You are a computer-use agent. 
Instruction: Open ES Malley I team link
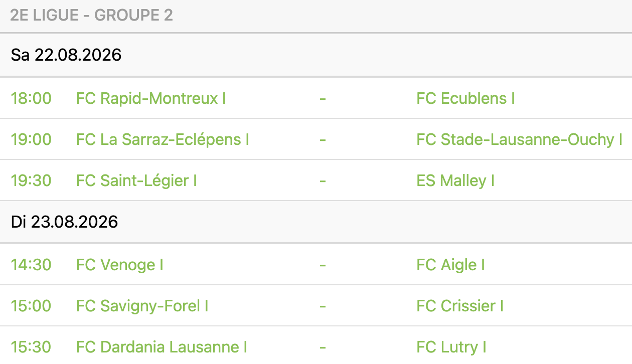pos(455,180)
